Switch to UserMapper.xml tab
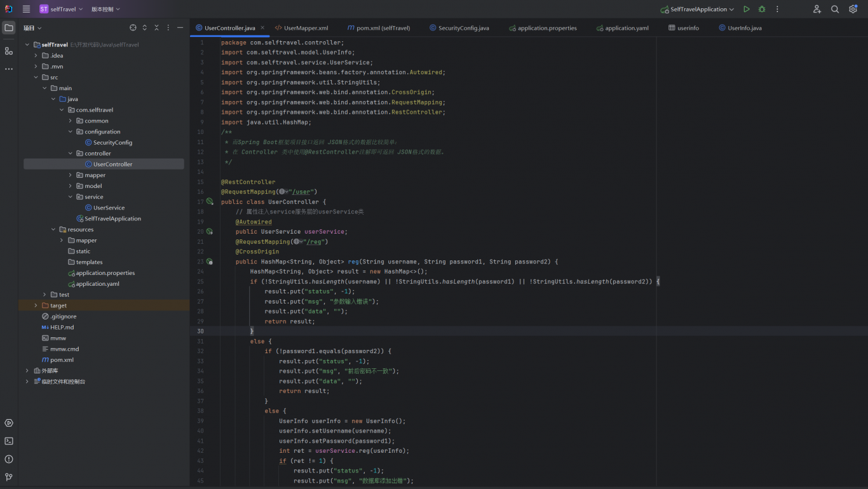The width and height of the screenshot is (868, 489). coord(301,28)
